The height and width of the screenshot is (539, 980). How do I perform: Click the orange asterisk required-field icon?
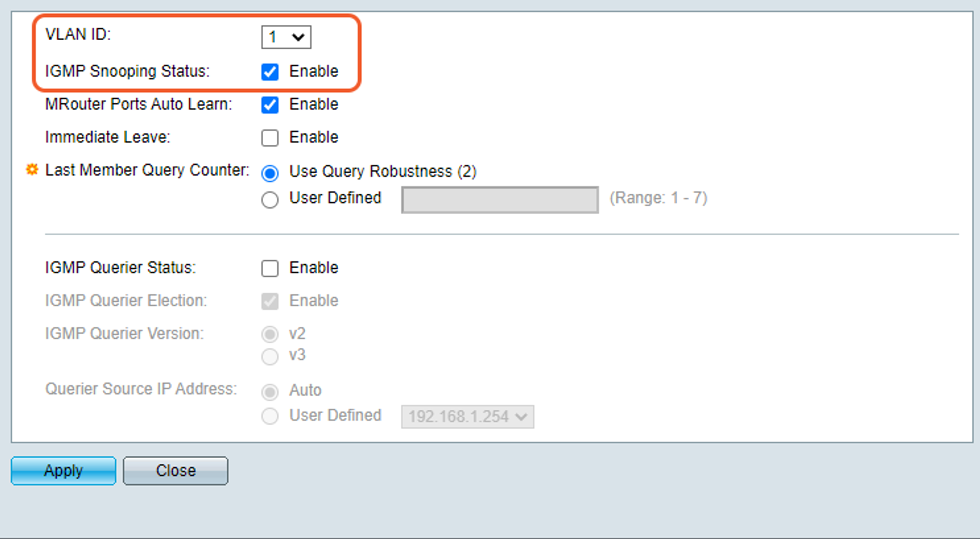coord(32,169)
